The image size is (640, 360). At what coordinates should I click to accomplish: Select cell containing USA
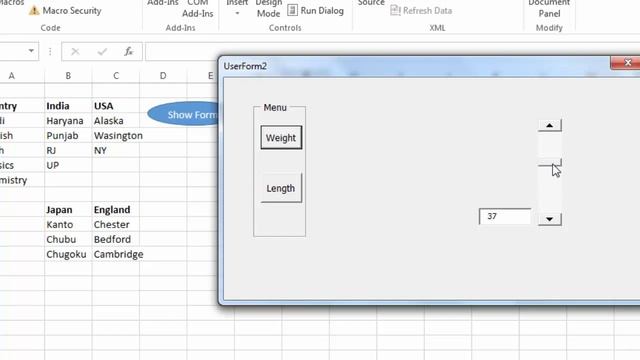click(116, 106)
